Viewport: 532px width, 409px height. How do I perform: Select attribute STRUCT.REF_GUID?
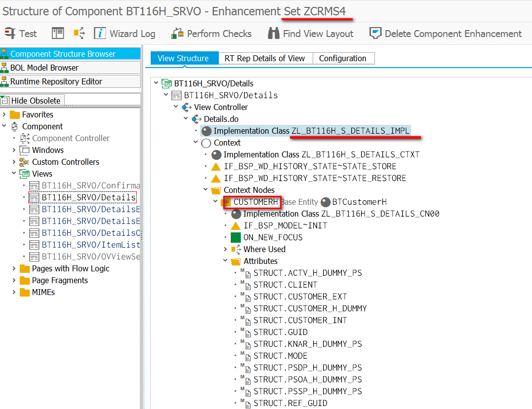click(x=290, y=403)
